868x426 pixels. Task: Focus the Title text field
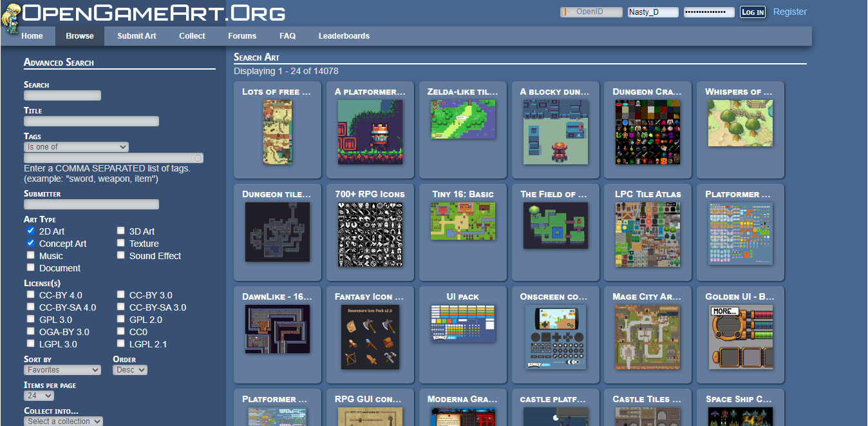point(91,121)
